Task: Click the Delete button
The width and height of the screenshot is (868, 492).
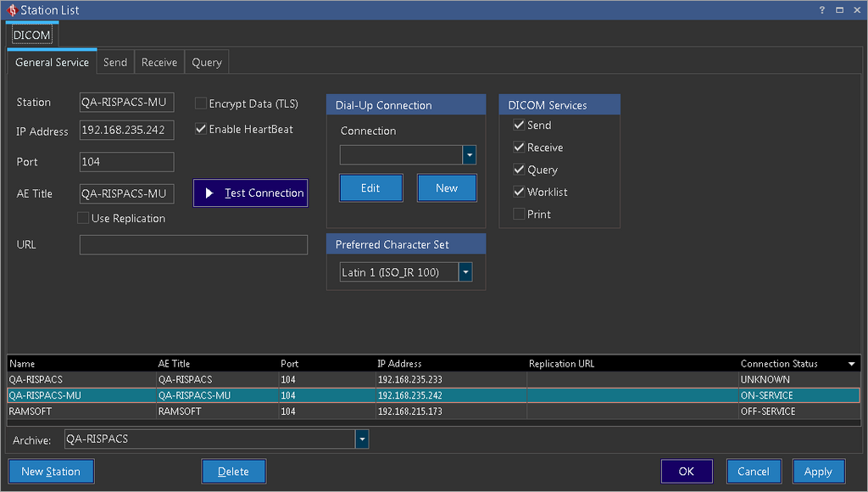Action: [x=233, y=472]
